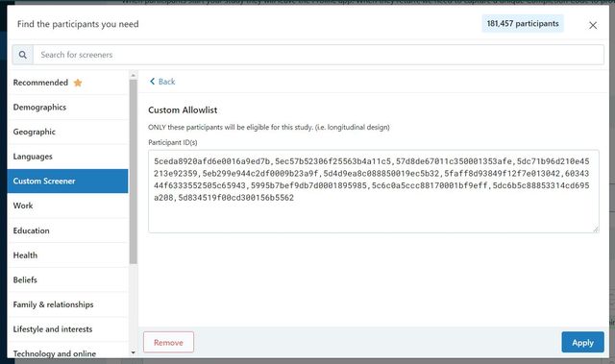Click the 181,457 participants badge
615x364 pixels.
tap(523, 23)
